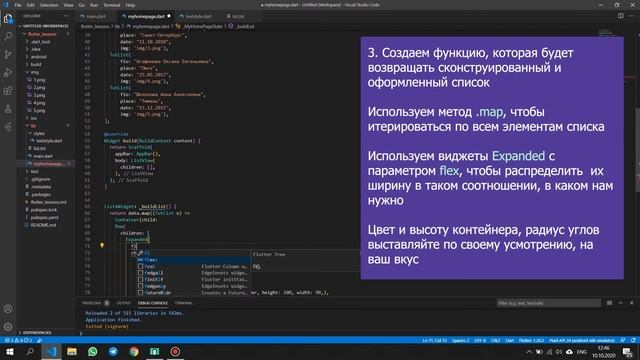Image resolution: width=640 pixels, height=360 pixels.
Task: Open the Accounts icon in activity bar
Action: click(x=8, y=309)
